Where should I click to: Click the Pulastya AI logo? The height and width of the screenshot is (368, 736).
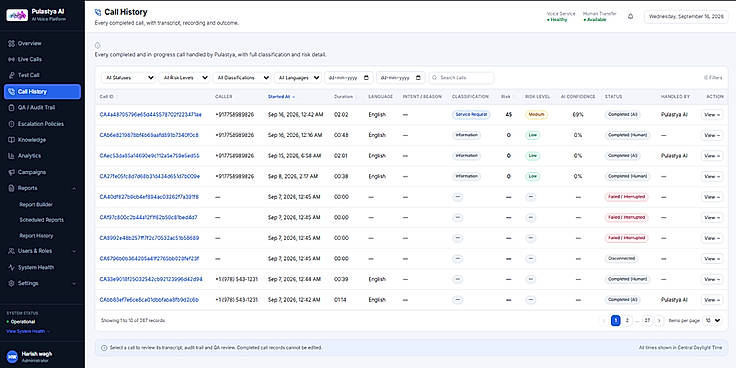(17, 15)
